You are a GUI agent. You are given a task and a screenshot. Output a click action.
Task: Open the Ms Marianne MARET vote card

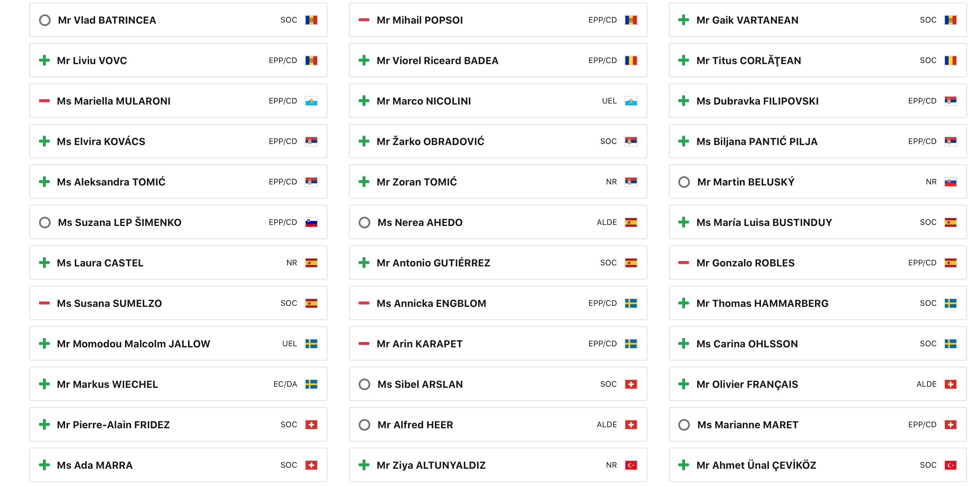818,425
